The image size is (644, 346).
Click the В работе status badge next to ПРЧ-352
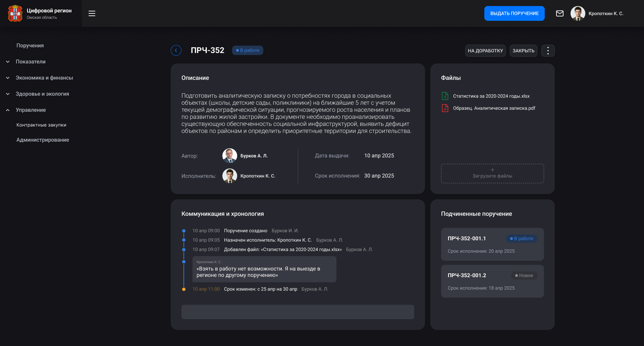pyautogui.click(x=248, y=50)
